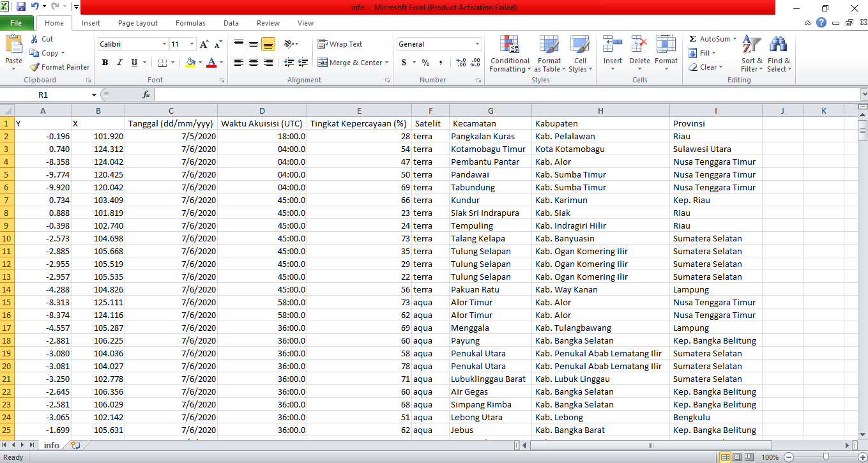This screenshot has height=463, width=868.
Task: Open Format as Table gallery
Action: coord(549,54)
